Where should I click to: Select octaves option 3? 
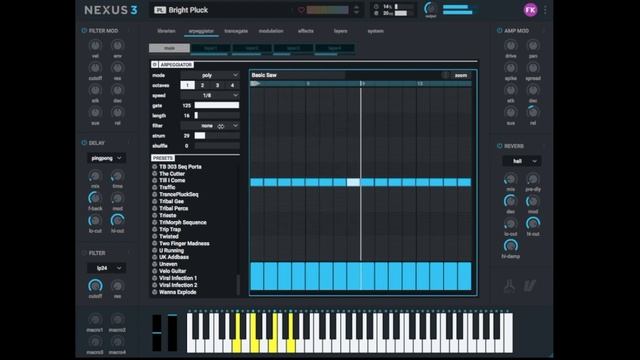click(x=218, y=85)
